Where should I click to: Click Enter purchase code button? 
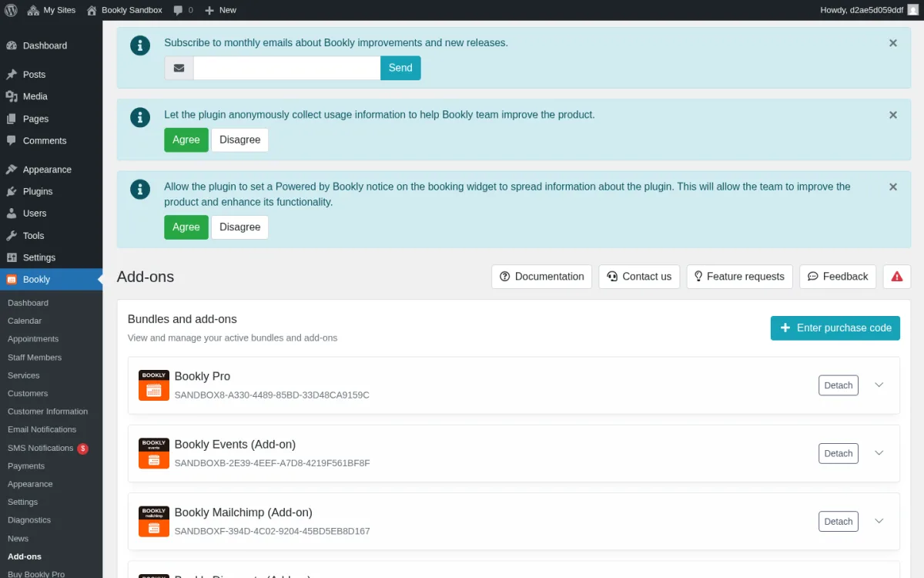(835, 328)
